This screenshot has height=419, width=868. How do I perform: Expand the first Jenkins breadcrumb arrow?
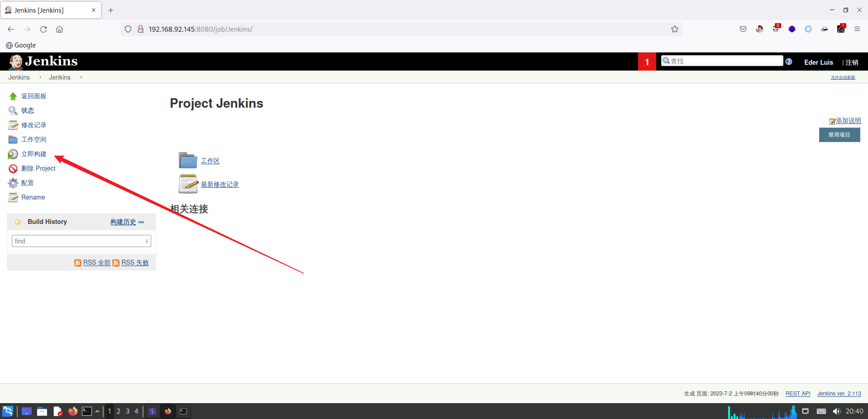pos(40,77)
